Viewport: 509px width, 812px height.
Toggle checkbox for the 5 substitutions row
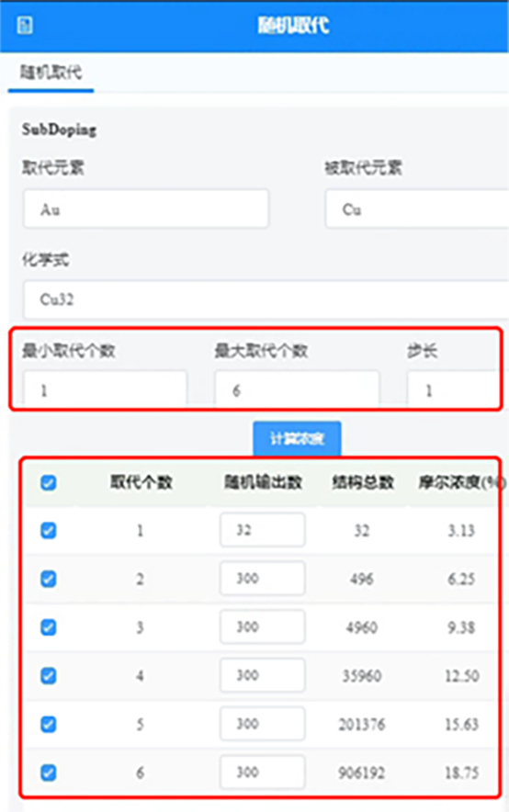[48, 724]
